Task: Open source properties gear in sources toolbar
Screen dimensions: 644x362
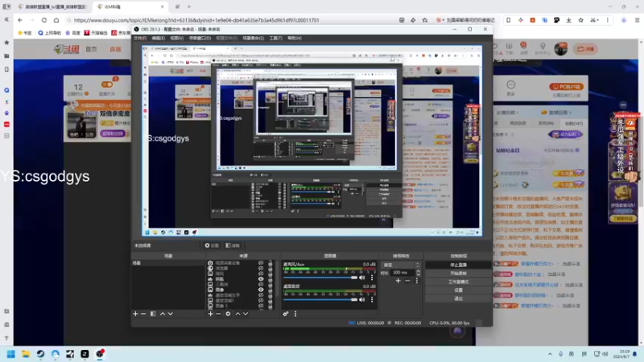Action: [x=228, y=314]
